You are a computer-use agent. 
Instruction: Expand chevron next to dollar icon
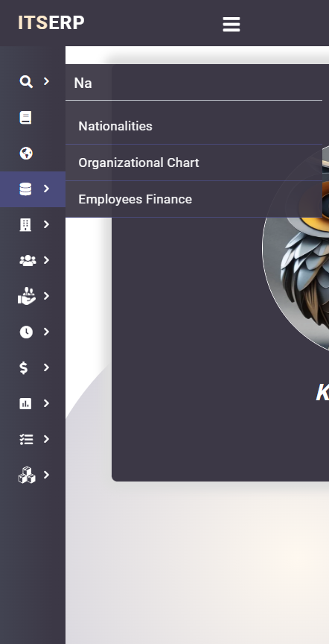pyautogui.click(x=46, y=367)
